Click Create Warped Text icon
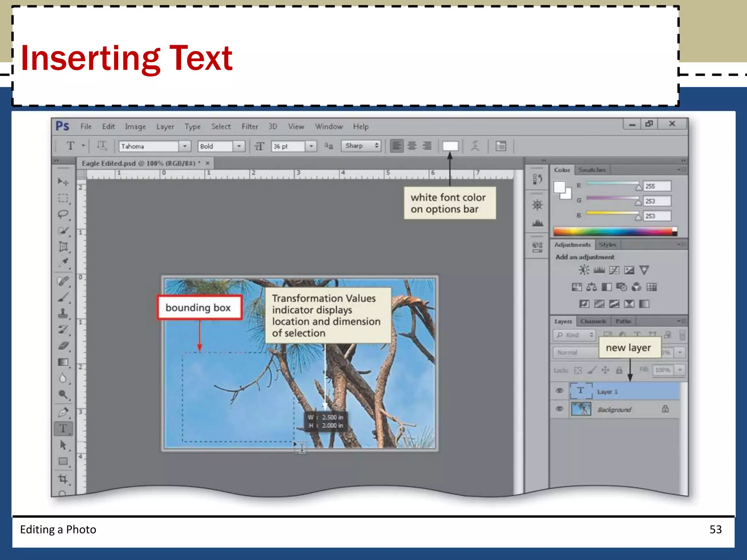Image resolution: width=747 pixels, height=560 pixels. coord(475,146)
